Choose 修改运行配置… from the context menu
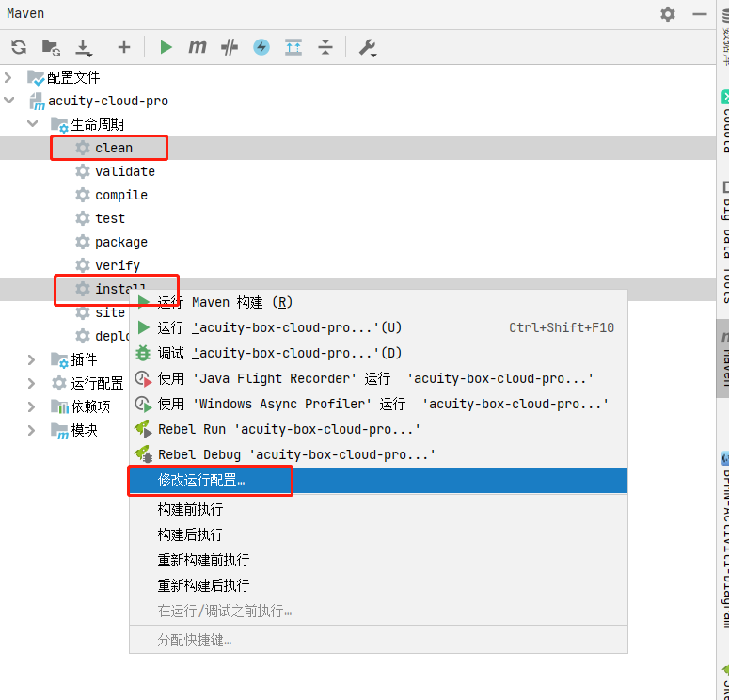This screenshot has height=700, width=729. click(x=201, y=480)
